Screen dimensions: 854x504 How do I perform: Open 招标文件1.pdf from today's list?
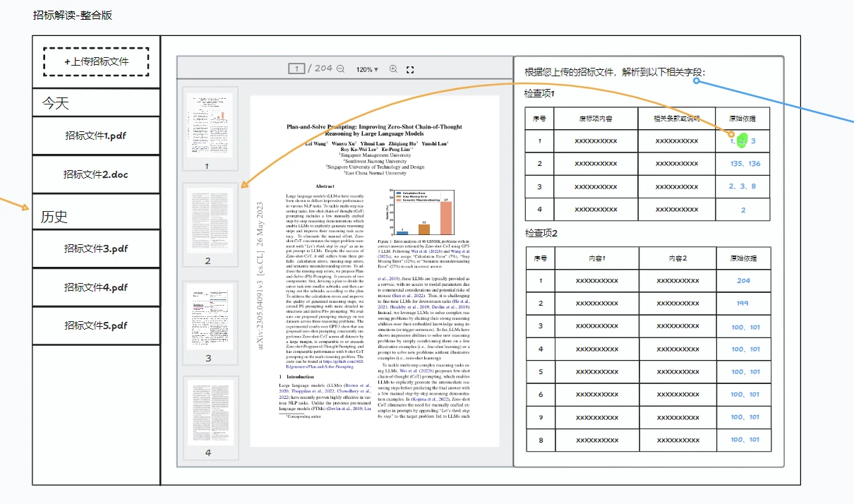(96, 136)
